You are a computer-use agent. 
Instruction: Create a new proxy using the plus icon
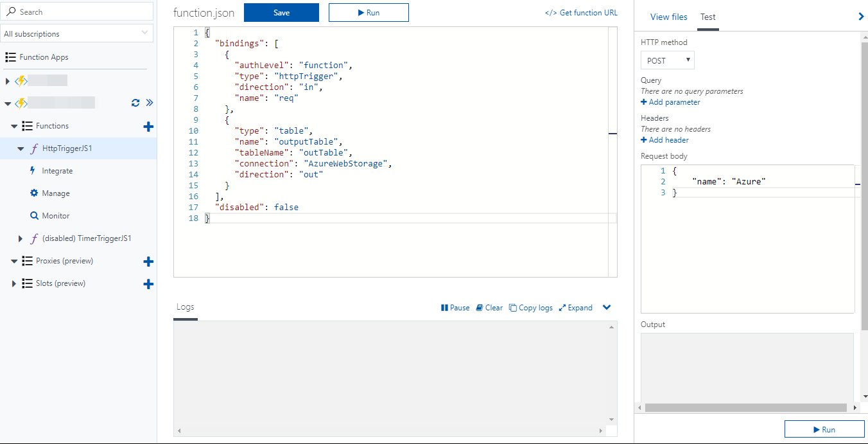148,262
